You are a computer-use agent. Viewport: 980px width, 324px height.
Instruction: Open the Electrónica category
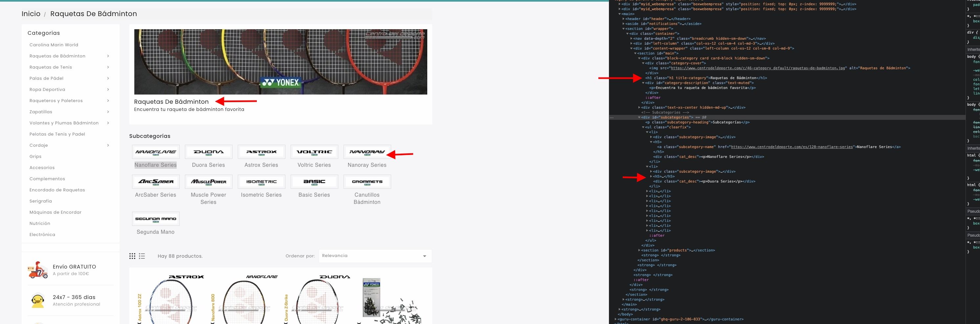(42, 235)
